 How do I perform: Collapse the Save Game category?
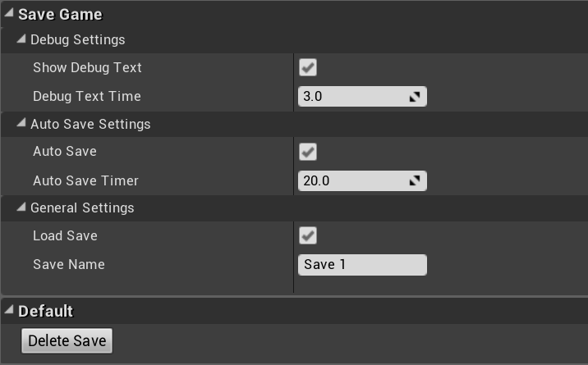pyautogui.click(x=8, y=14)
